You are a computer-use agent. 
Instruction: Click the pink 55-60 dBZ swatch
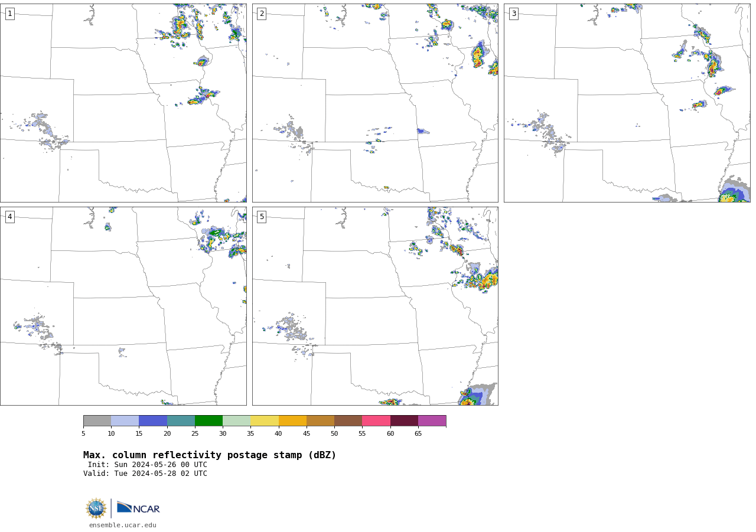376,421
